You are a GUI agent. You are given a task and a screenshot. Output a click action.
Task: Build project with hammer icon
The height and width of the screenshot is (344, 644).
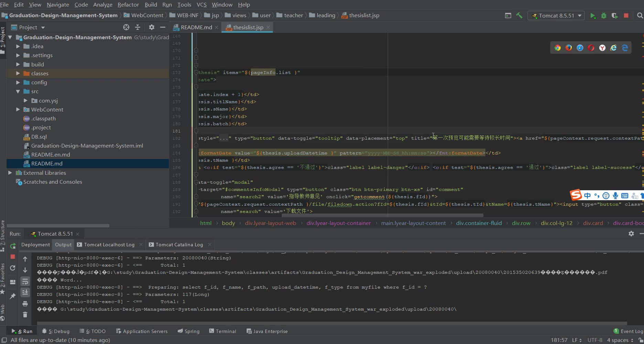coord(519,15)
